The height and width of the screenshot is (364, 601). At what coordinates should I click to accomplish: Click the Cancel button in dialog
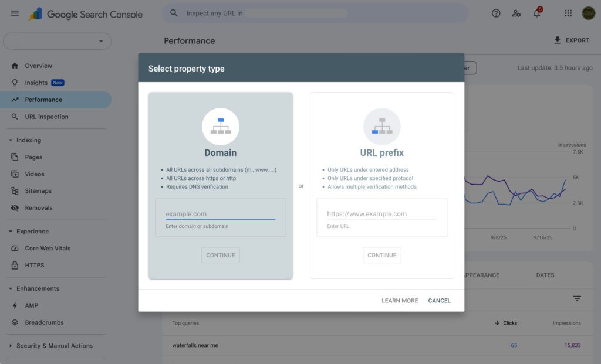pyautogui.click(x=439, y=301)
